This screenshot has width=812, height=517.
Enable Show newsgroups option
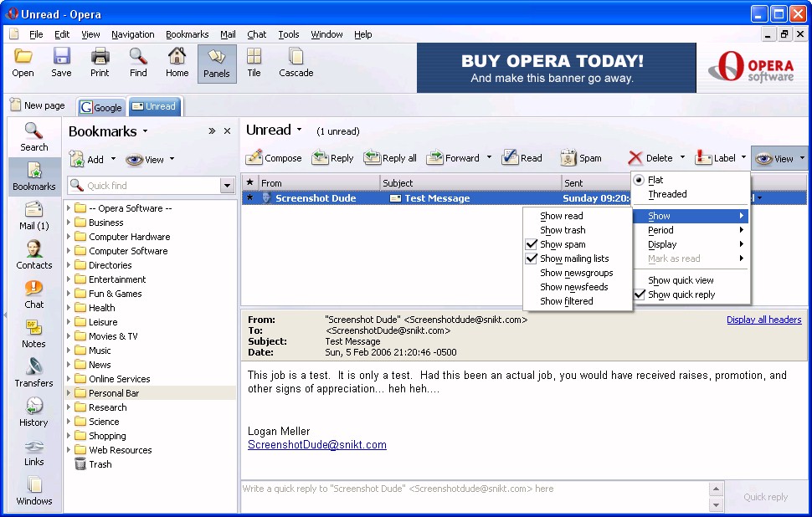[578, 273]
